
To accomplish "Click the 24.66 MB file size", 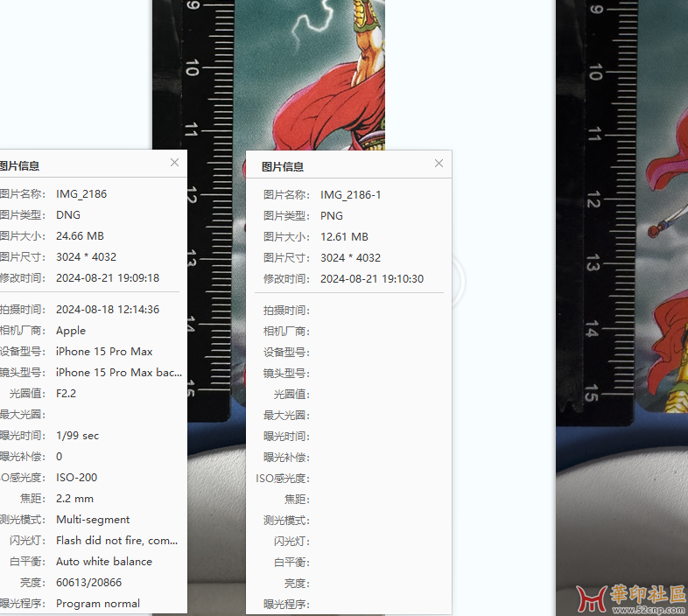I will (80, 236).
